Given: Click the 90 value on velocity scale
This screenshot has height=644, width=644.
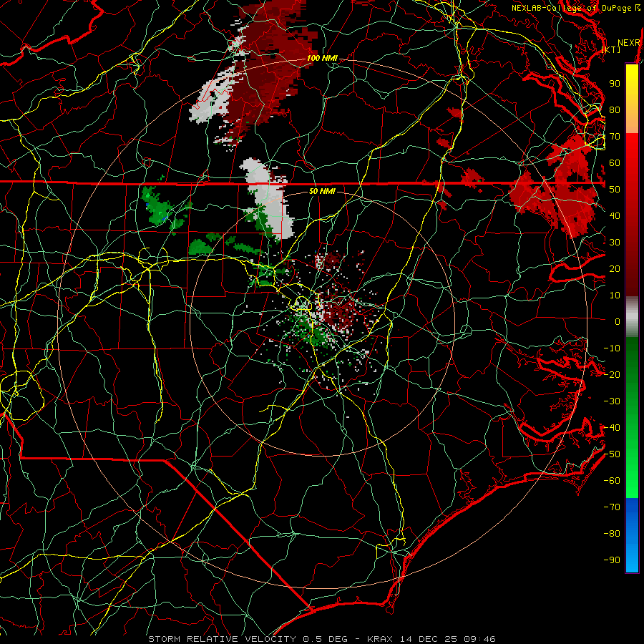Looking at the screenshot, I should coord(615,84).
